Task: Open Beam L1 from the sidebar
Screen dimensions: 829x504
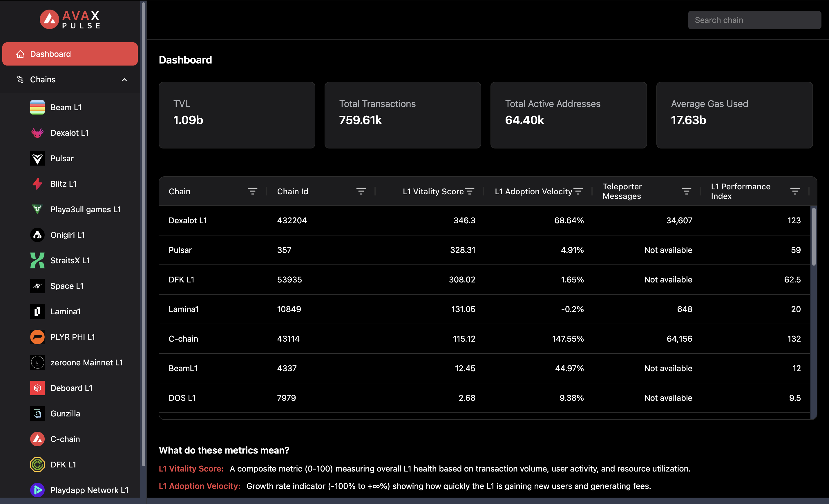Action: 66,107
